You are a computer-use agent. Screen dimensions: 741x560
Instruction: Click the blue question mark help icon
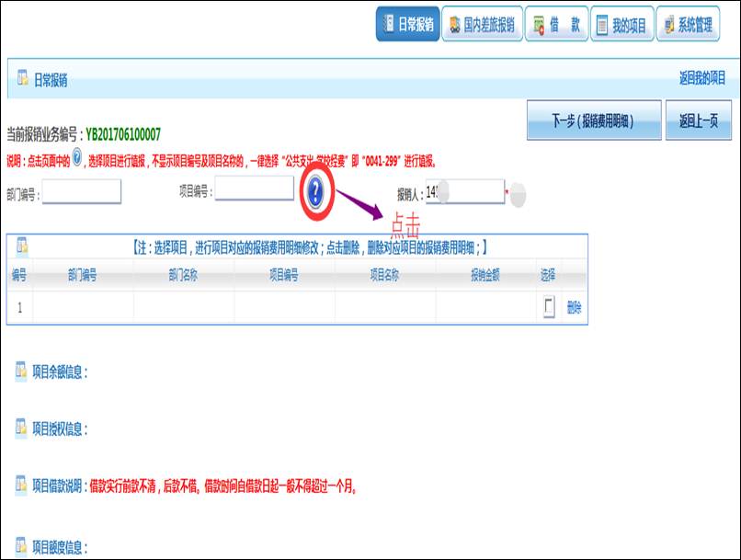coord(315,191)
